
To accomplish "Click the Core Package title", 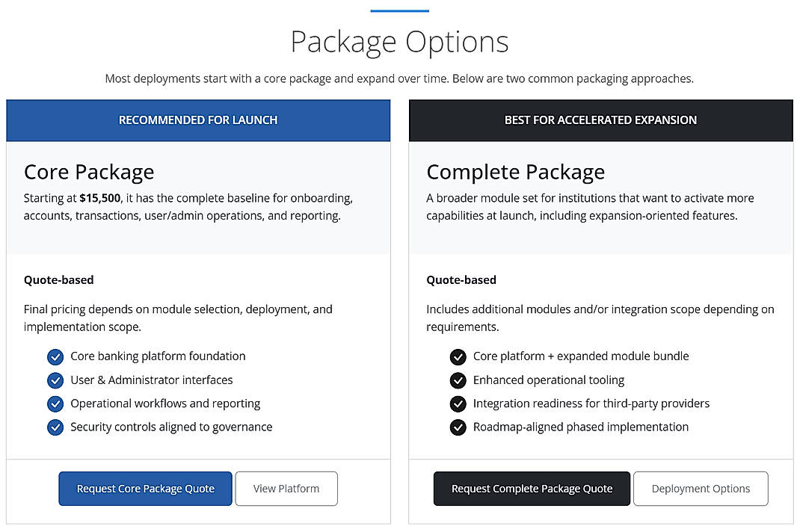I will [x=89, y=172].
